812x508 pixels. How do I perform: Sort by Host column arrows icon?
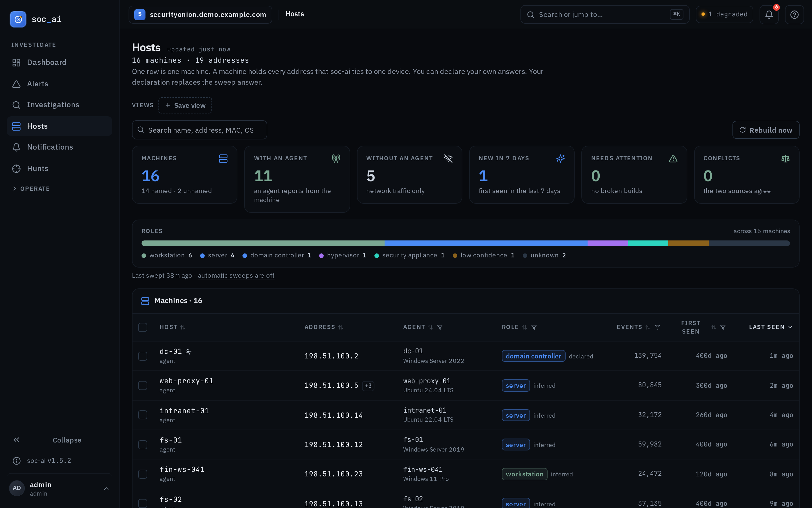click(x=182, y=327)
